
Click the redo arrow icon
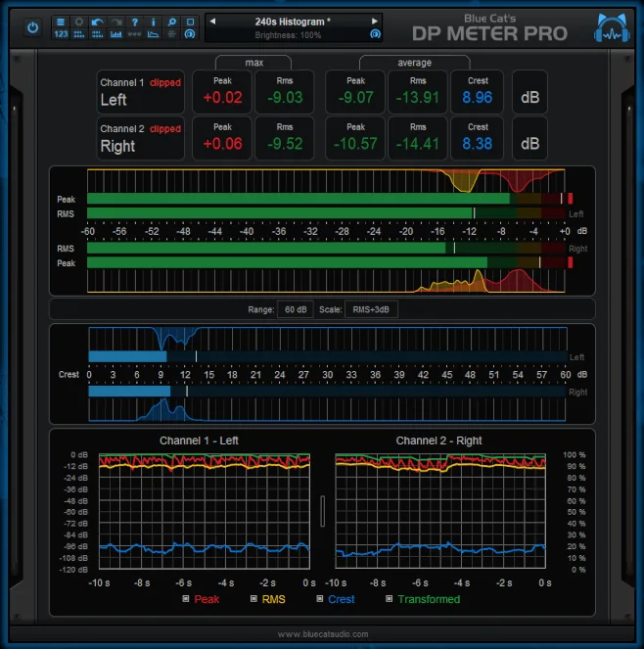[116, 22]
